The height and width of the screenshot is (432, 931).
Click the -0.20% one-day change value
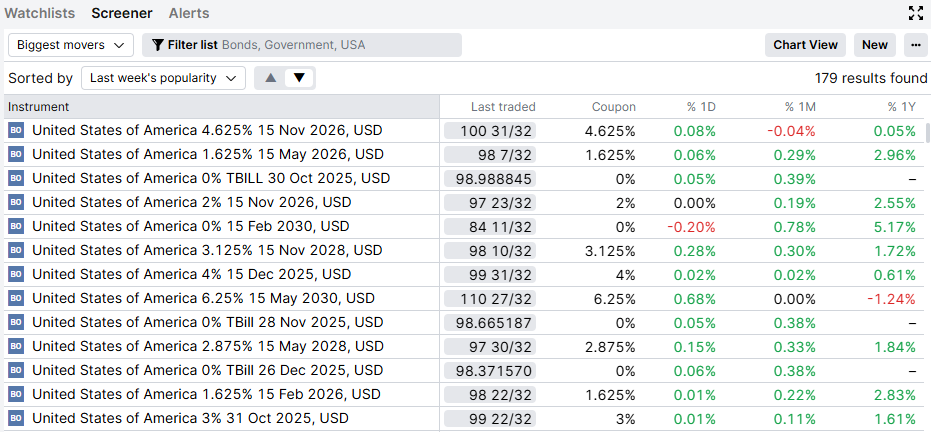691,227
